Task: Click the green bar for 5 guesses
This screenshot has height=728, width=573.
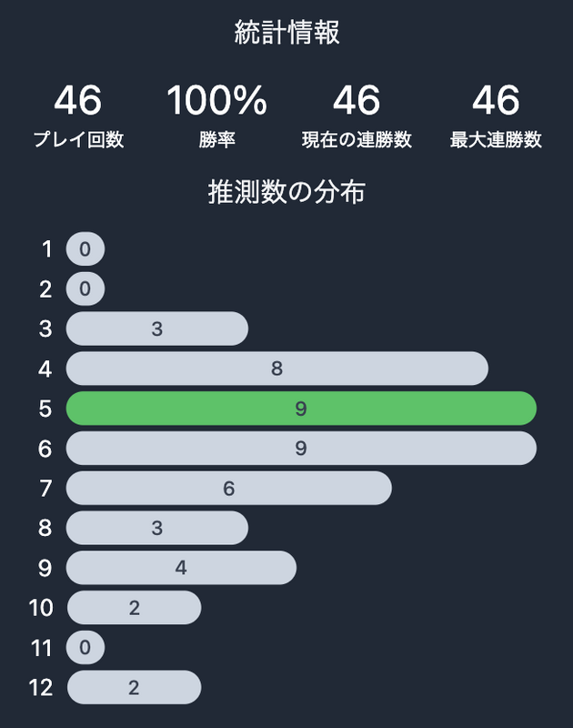Action: (301, 408)
